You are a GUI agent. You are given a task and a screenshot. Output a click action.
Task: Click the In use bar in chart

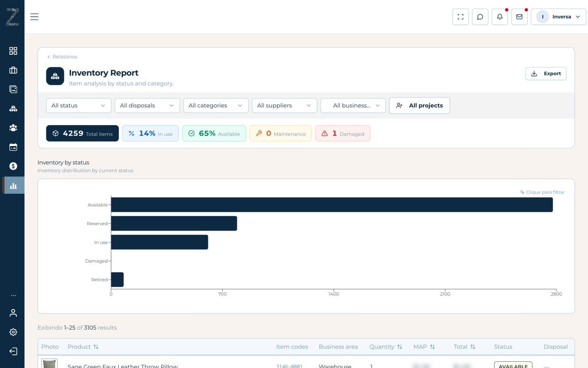[x=160, y=242]
